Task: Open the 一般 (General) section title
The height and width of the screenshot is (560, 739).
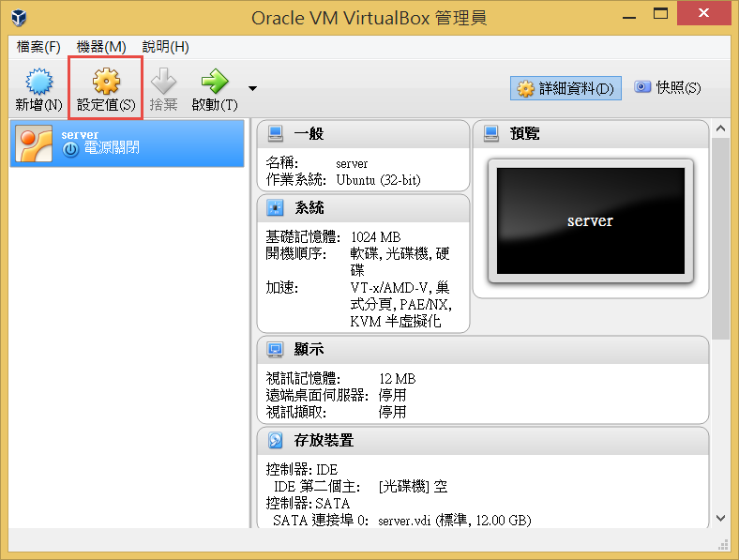Action: pyautogui.click(x=309, y=133)
